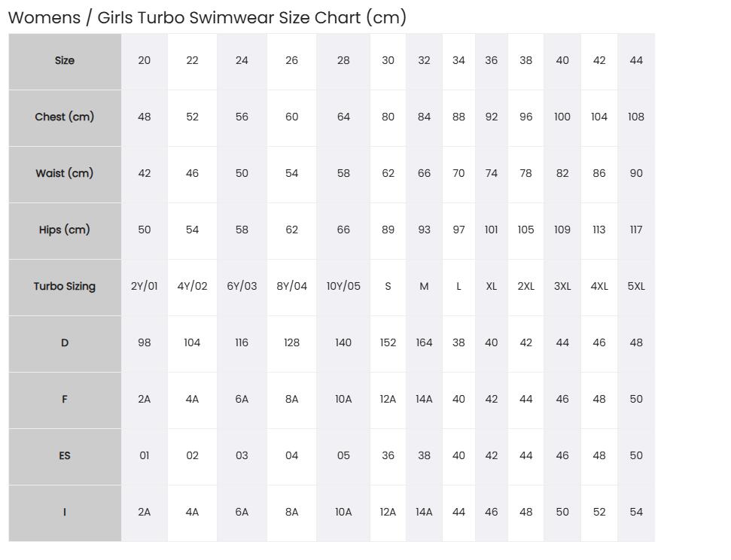
Task: Click the Size row header cell
Action: [x=65, y=61]
